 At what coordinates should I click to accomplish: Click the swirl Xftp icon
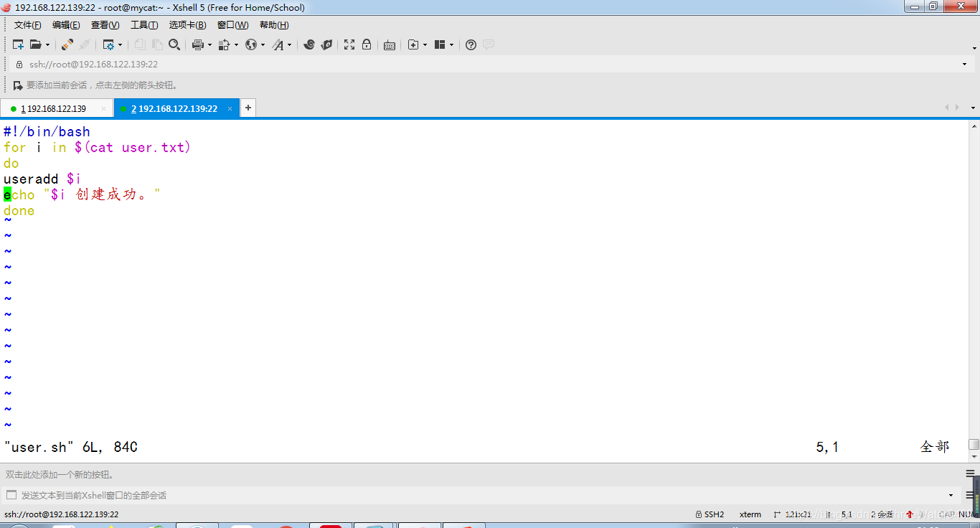click(x=309, y=44)
